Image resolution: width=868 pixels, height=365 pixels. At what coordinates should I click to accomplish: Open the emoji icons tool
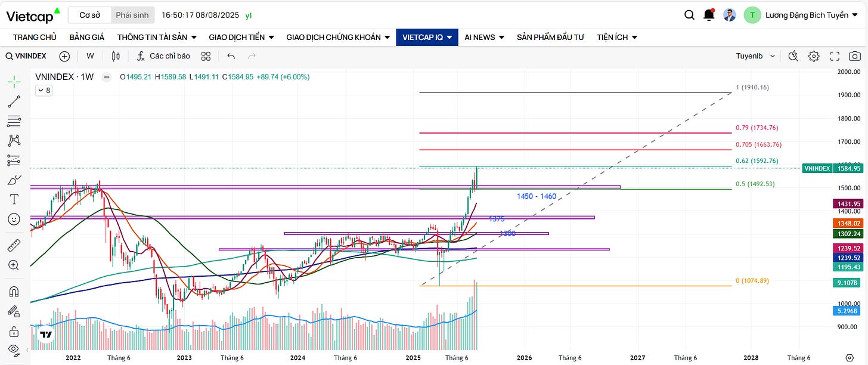[14, 219]
